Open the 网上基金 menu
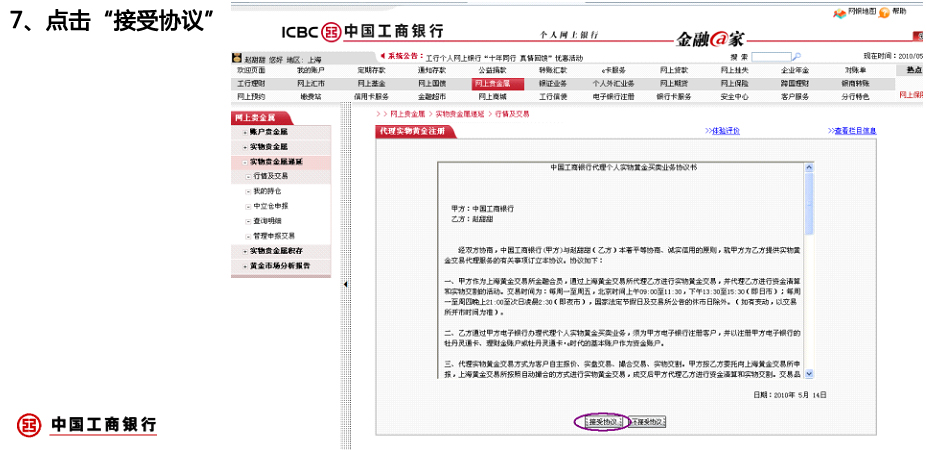The height and width of the screenshot is (450, 926). tap(371, 83)
